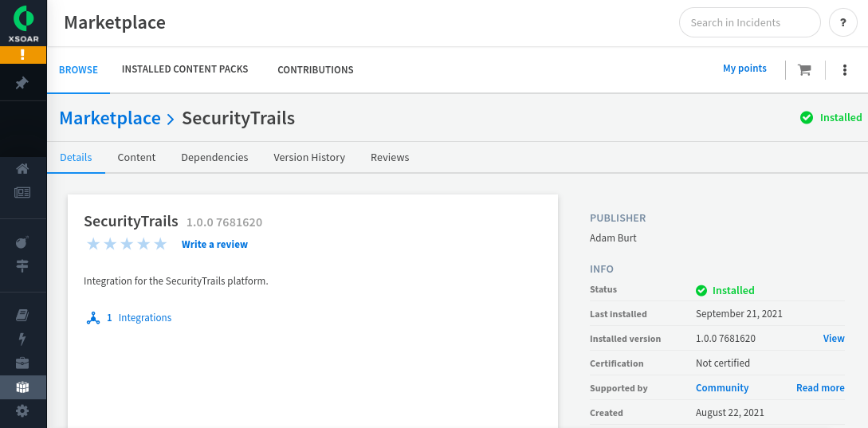Rate the pack one star
This screenshot has width=868, height=428.
(x=93, y=244)
